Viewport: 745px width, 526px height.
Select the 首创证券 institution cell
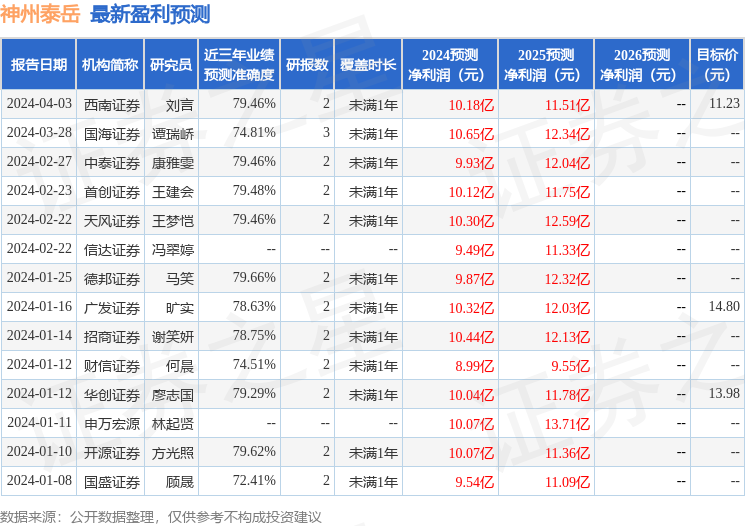[112, 192]
